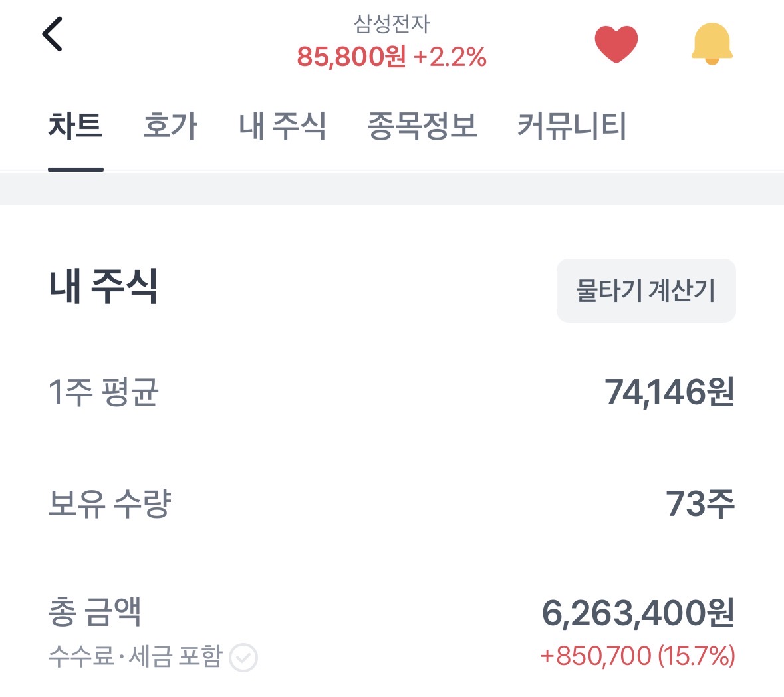Tap the +850,700 (15.7%) profit text
784x697 pixels.
click(637, 656)
